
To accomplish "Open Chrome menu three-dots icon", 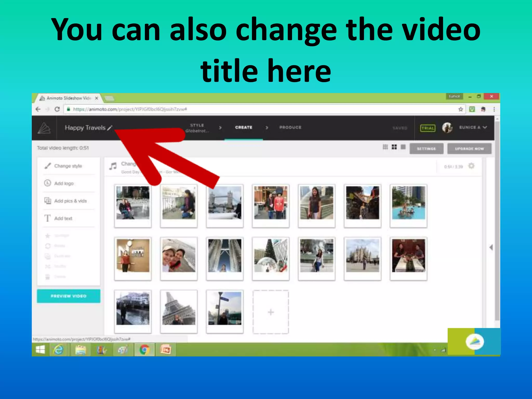I will point(494,109).
